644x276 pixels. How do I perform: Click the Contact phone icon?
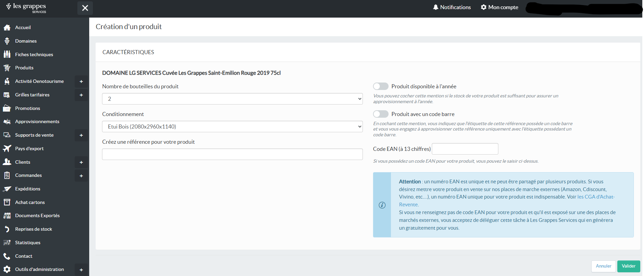click(7, 256)
